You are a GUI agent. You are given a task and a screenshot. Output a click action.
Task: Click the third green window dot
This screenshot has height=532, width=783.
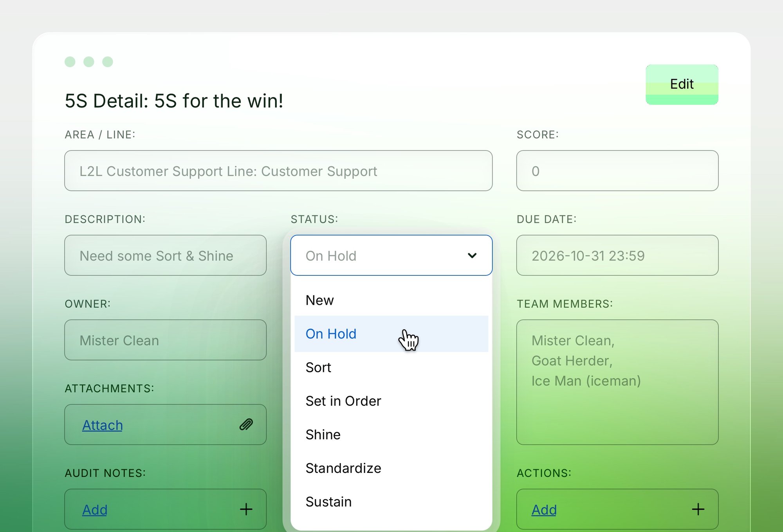coord(108,62)
